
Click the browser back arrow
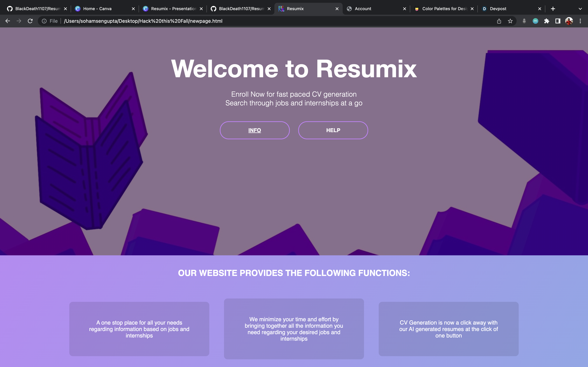tap(8, 21)
